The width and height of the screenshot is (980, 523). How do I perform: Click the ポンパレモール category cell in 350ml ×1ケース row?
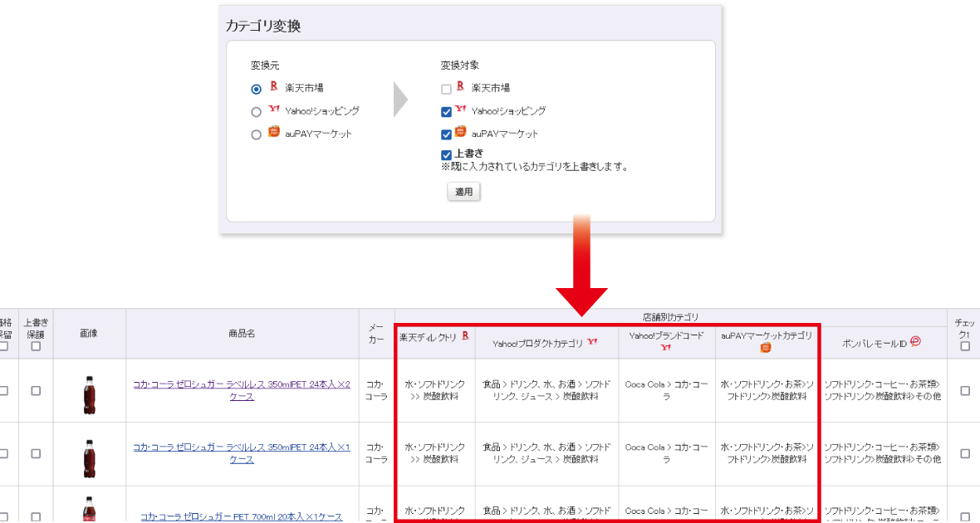pyautogui.click(x=883, y=453)
